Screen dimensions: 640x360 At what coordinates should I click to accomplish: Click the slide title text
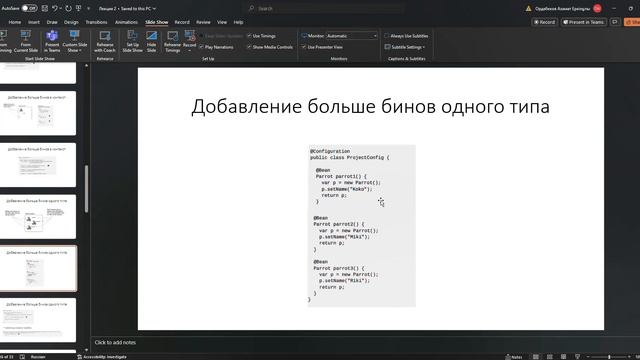click(371, 107)
